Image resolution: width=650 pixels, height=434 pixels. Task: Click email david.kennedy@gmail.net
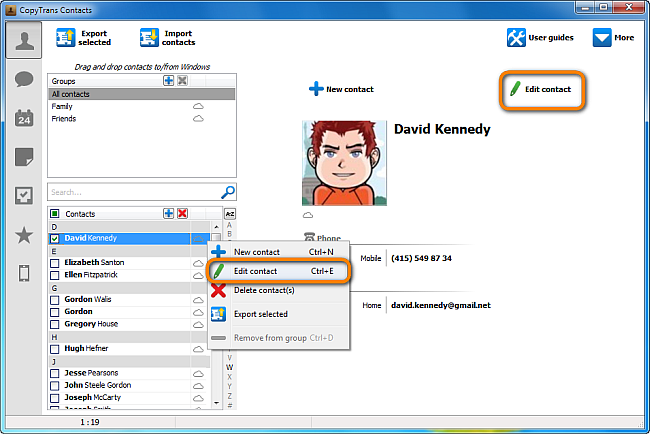[441, 305]
